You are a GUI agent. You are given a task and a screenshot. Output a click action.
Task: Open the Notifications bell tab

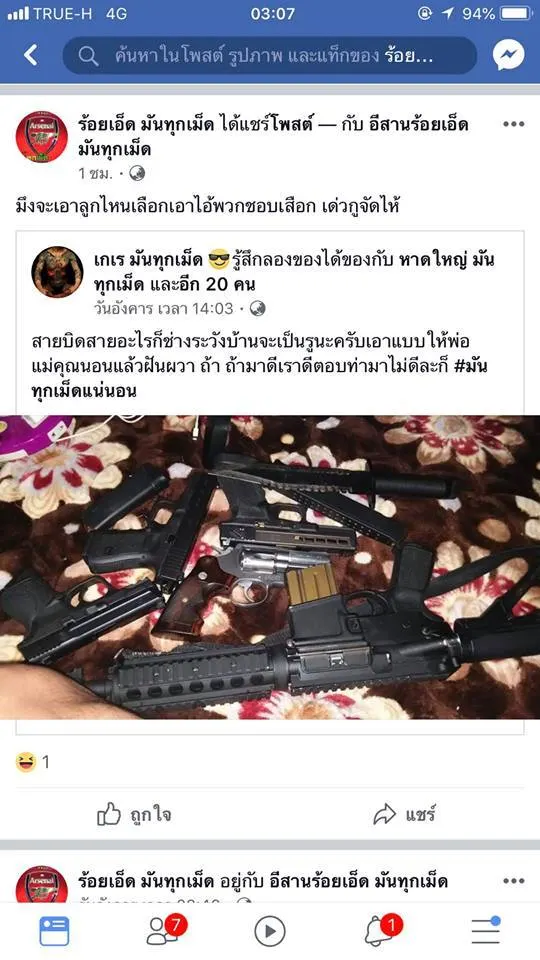click(x=381, y=930)
